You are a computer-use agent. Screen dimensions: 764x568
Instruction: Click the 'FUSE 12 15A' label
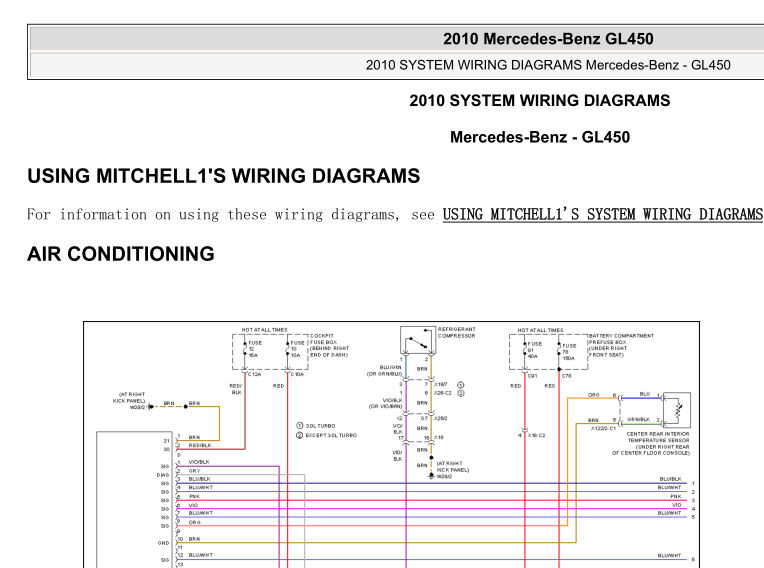tap(255, 349)
